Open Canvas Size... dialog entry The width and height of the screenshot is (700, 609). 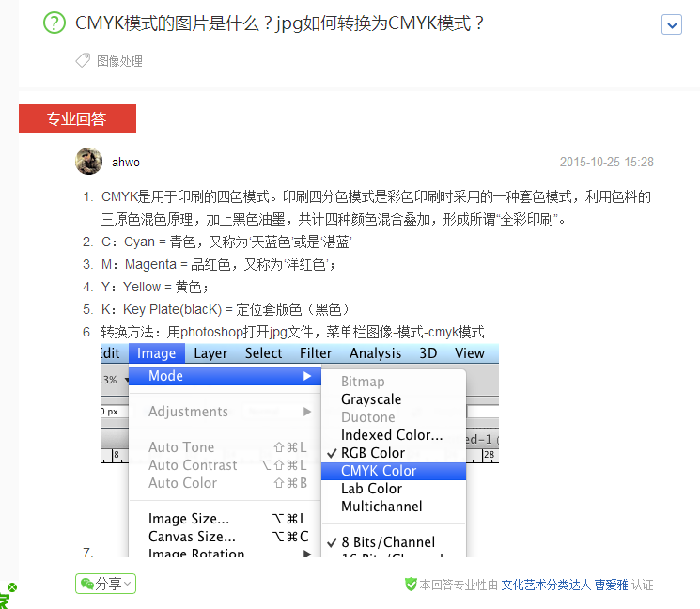point(225,537)
